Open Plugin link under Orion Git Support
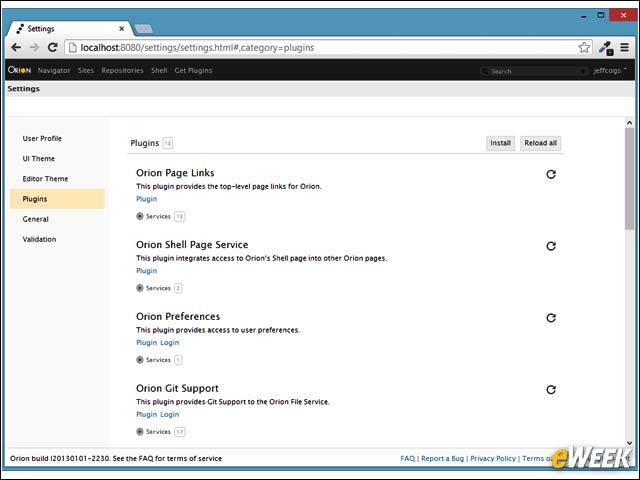The height and width of the screenshot is (480, 640). click(147, 414)
